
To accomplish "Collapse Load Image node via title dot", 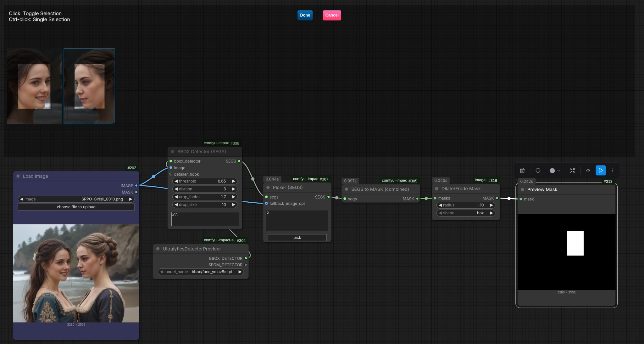I will point(18,176).
